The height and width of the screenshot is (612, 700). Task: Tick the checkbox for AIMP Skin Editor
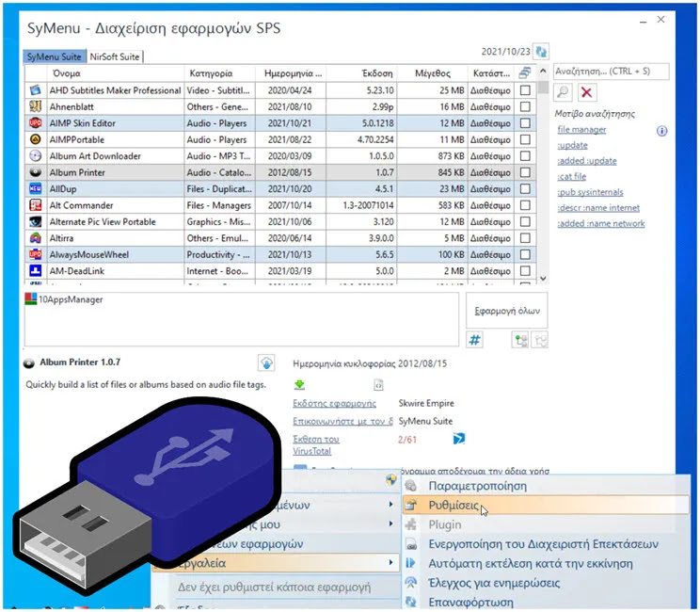coord(525,122)
